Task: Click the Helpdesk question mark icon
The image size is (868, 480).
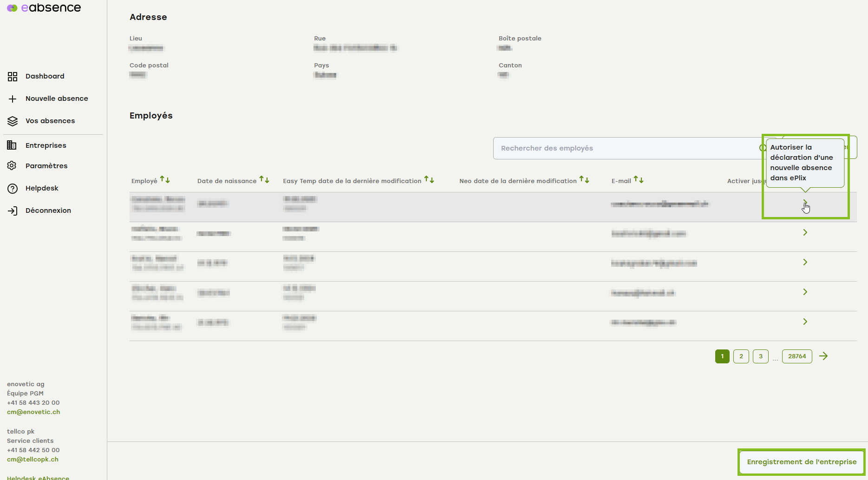Action: [13, 189]
